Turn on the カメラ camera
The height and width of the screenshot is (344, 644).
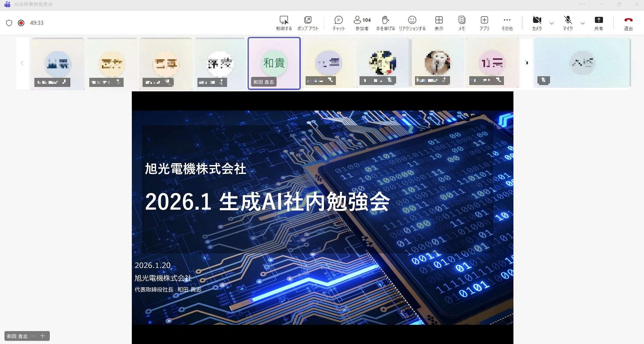[x=537, y=23]
